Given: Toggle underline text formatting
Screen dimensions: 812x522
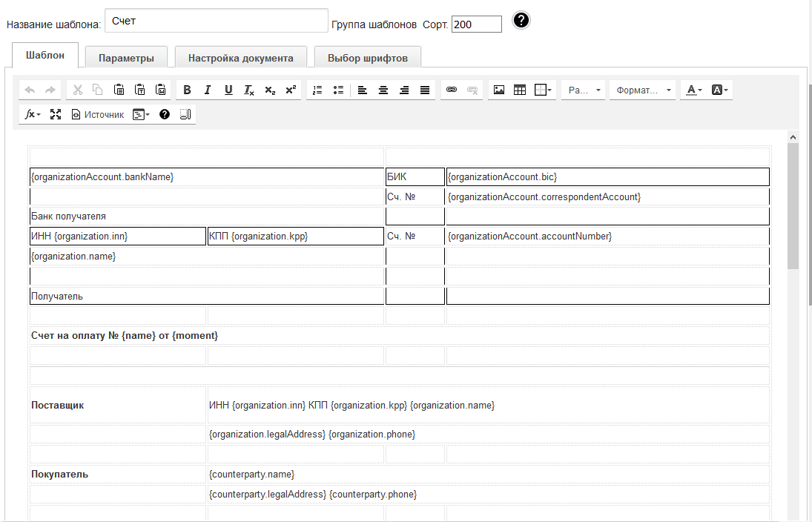Looking at the screenshot, I should (228, 90).
